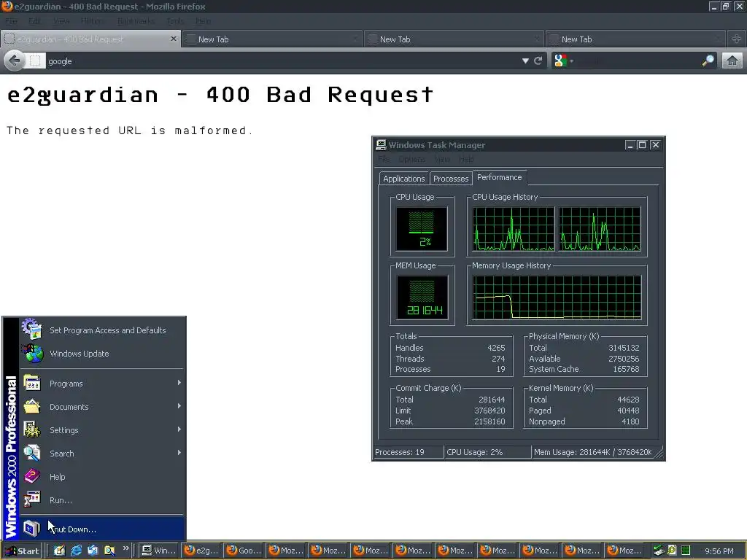Switch to Processes tab in Task Manager
Screen dimensions: 747x560
451,179
